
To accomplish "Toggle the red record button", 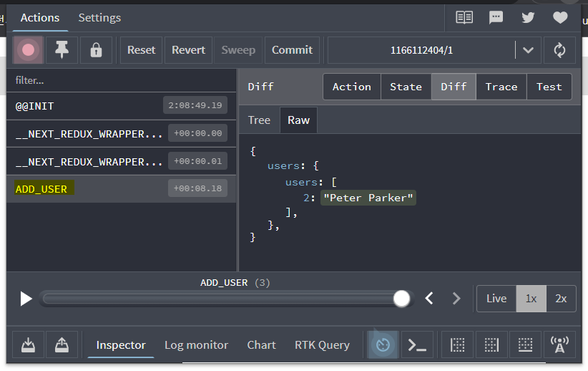I will (x=28, y=50).
